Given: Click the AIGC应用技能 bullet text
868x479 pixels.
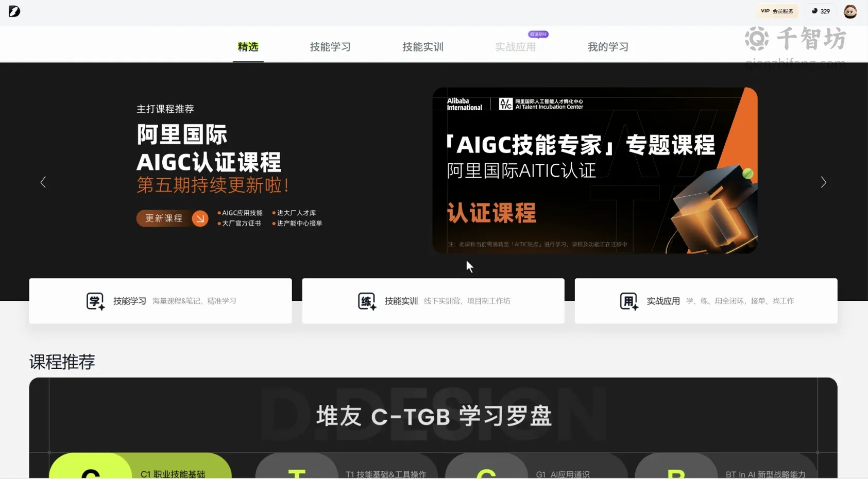Looking at the screenshot, I should (242, 213).
